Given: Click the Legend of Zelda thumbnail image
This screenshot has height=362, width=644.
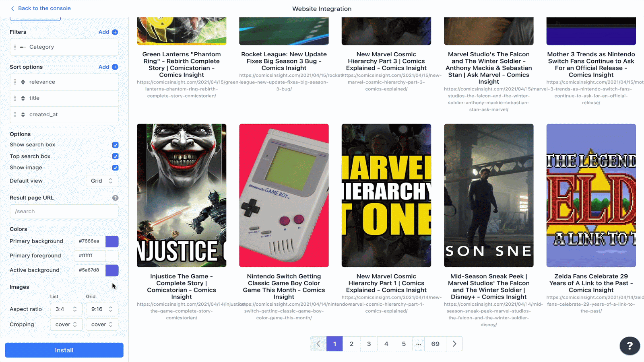Looking at the screenshot, I should [591, 195].
